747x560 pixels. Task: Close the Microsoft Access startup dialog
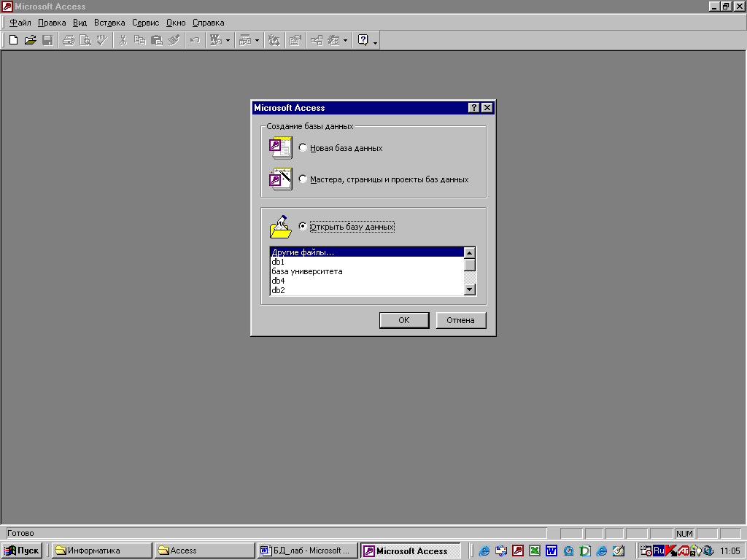coord(487,108)
